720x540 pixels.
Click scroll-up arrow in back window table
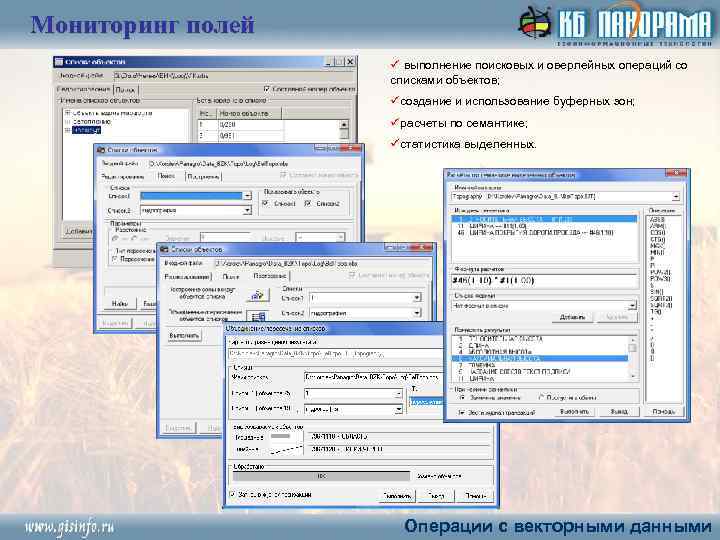coord(343,124)
